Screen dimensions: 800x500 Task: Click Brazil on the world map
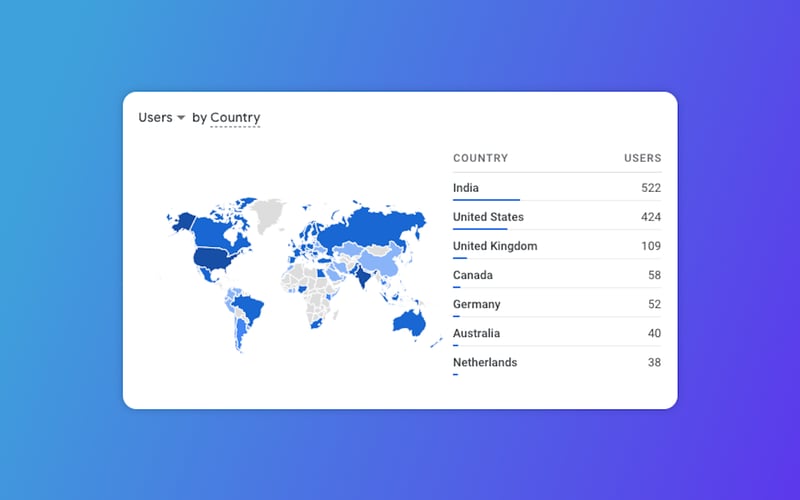tap(249, 308)
